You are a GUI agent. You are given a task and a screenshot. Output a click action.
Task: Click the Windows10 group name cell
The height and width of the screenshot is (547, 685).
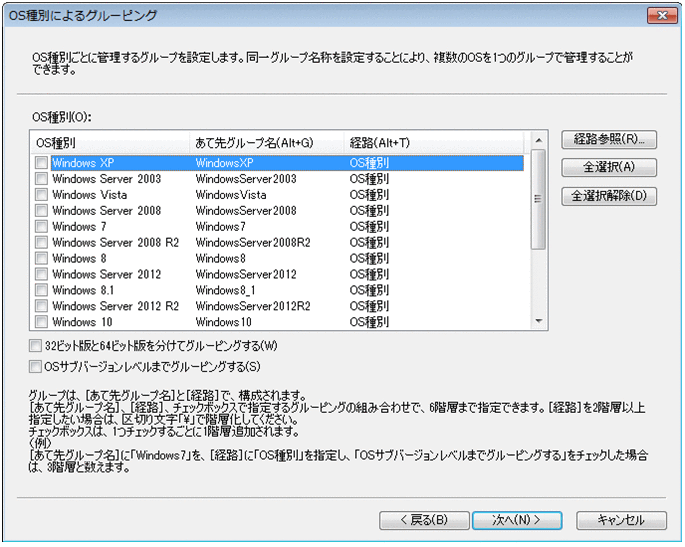224,322
